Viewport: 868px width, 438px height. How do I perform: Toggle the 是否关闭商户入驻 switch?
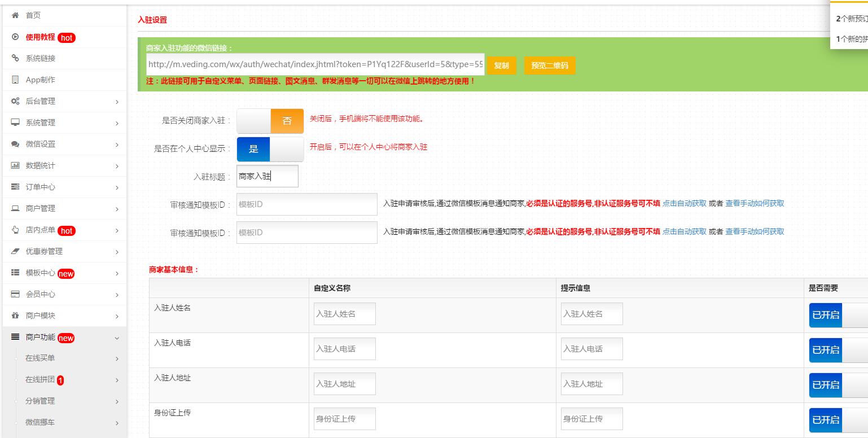click(x=270, y=121)
